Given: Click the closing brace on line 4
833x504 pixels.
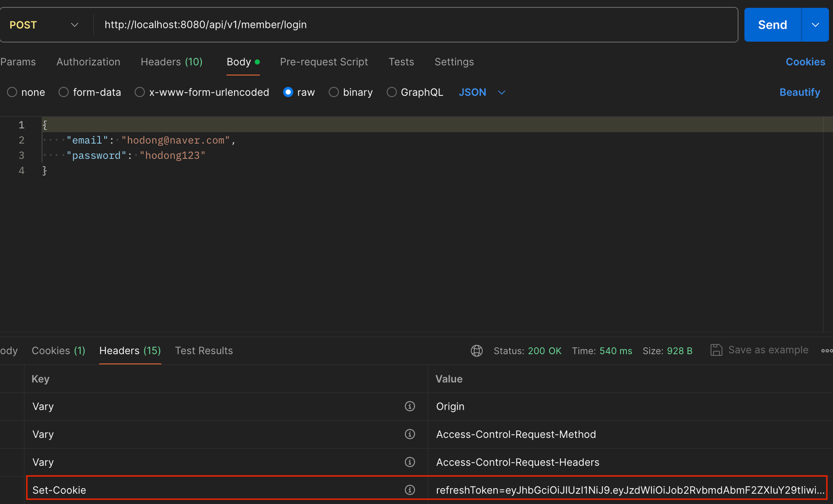Looking at the screenshot, I should (44, 170).
